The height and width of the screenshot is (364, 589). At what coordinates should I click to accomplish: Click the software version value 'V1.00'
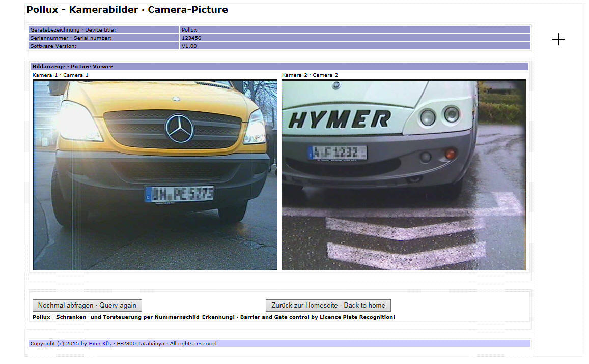(x=189, y=46)
